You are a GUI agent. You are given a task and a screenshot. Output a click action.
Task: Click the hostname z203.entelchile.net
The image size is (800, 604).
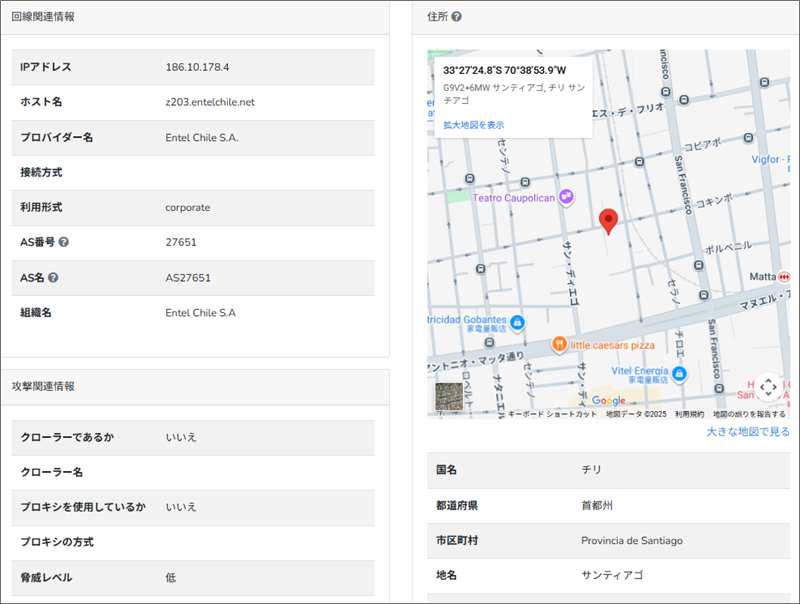(x=210, y=102)
